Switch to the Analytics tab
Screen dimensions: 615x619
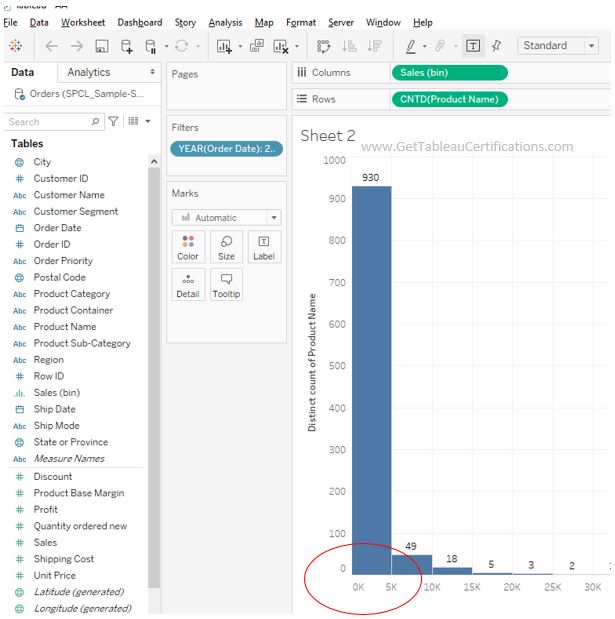(x=88, y=72)
